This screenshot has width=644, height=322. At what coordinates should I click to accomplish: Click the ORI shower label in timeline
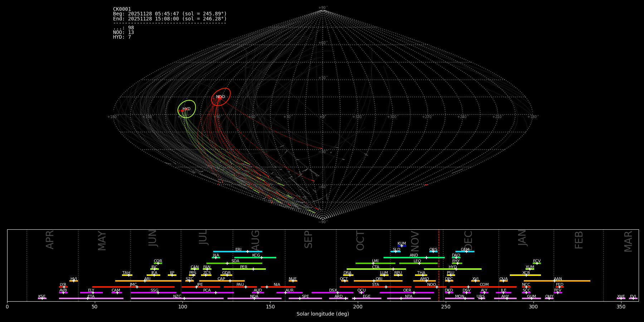(379, 279)
